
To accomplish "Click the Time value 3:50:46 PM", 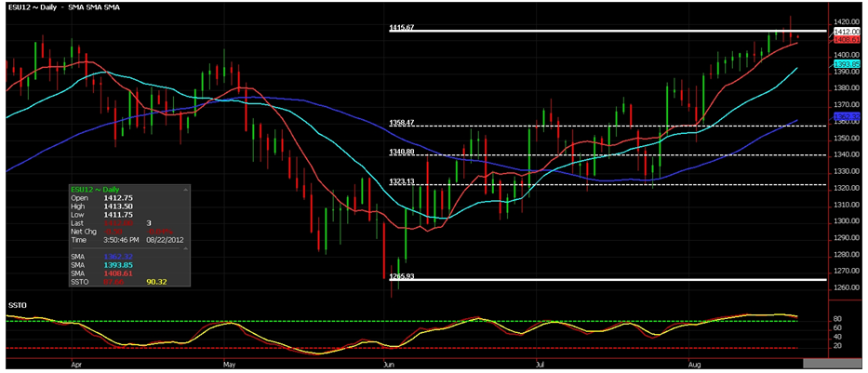I will (x=122, y=240).
